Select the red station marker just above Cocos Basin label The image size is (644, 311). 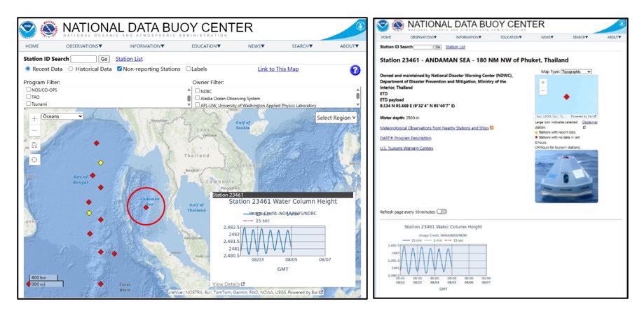tap(101, 284)
